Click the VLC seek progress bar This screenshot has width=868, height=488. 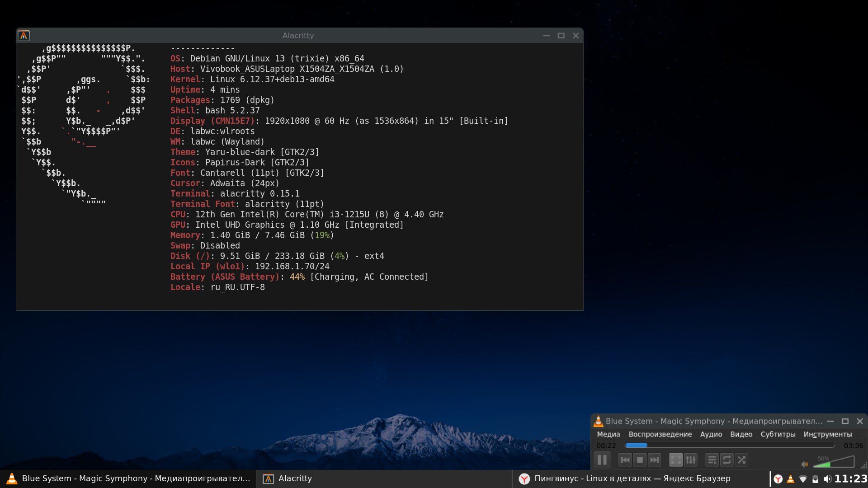pyautogui.click(x=730, y=446)
